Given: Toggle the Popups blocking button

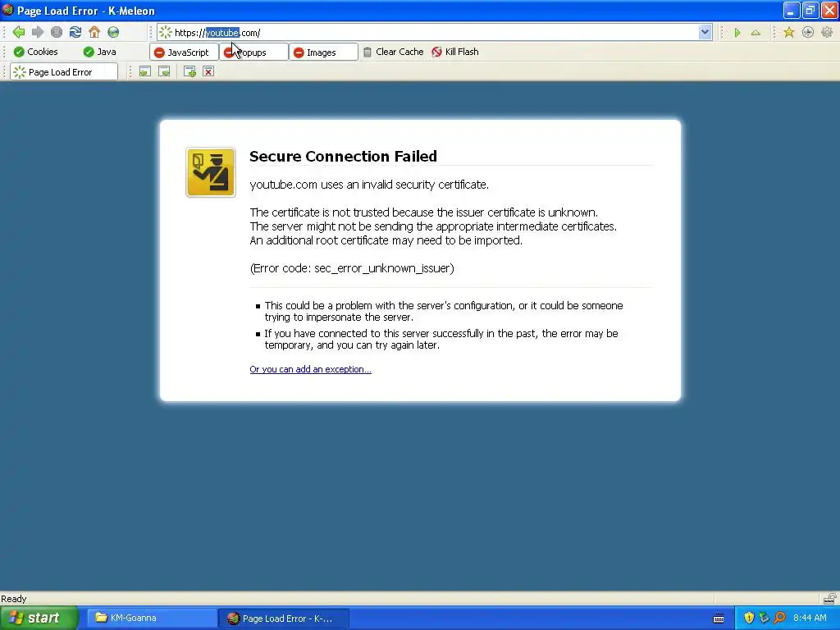Looking at the screenshot, I should 254,52.
